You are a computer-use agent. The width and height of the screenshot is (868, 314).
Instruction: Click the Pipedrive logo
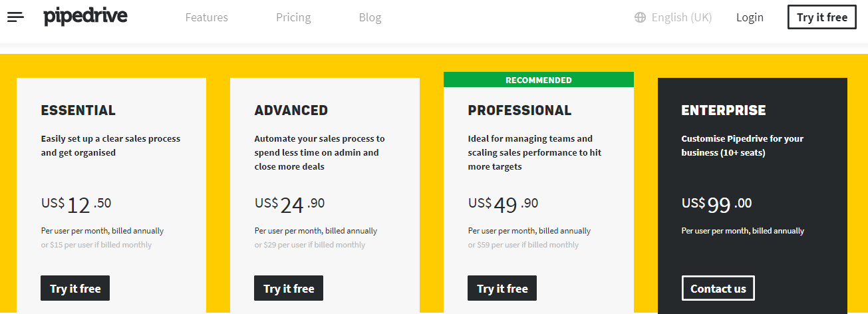85,17
